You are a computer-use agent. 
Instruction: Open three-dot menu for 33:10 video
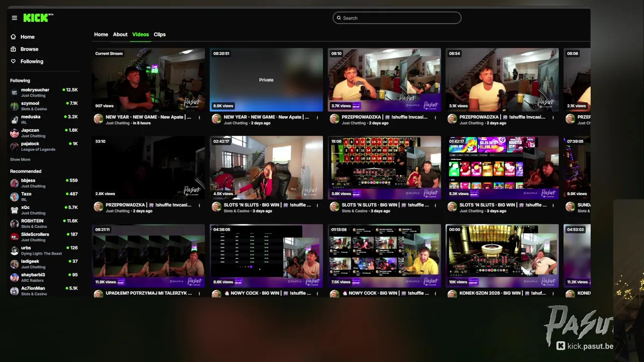pyautogui.click(x=199, y=206)
